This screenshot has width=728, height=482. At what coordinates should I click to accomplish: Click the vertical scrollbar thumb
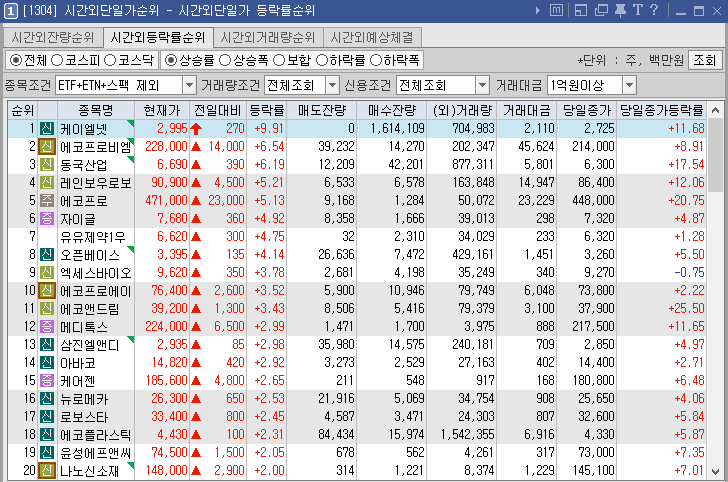715,155
